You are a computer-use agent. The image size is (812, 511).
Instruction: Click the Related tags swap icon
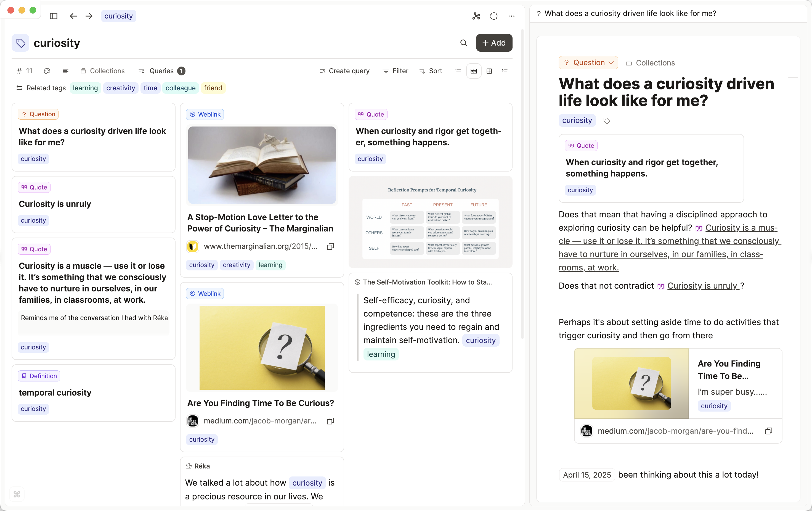click(19, 88)
